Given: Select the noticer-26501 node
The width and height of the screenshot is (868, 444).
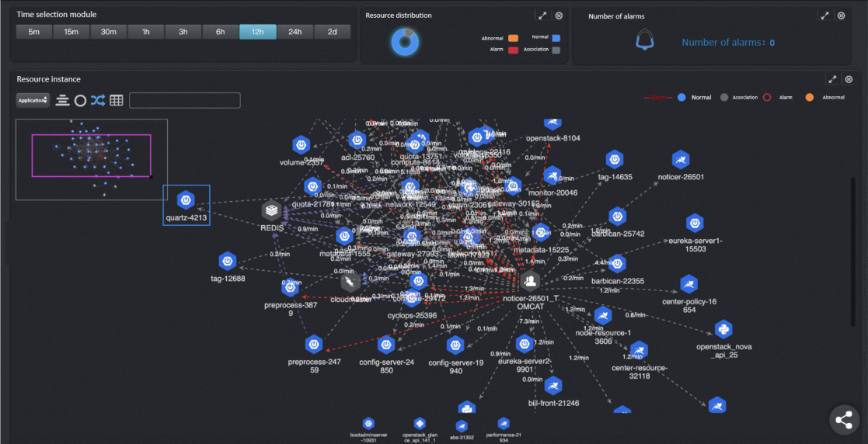Looking at the screenshot, I should (x=681, y=160).
